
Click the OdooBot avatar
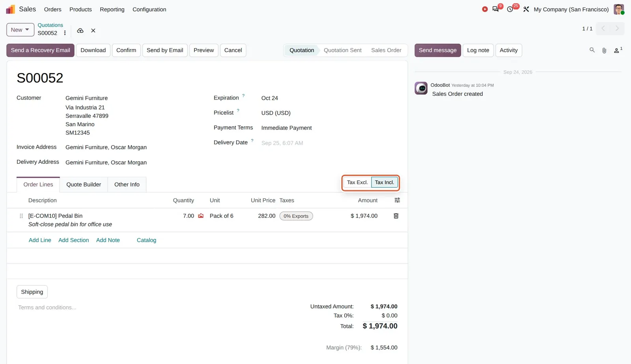click(x=421, y=88)
